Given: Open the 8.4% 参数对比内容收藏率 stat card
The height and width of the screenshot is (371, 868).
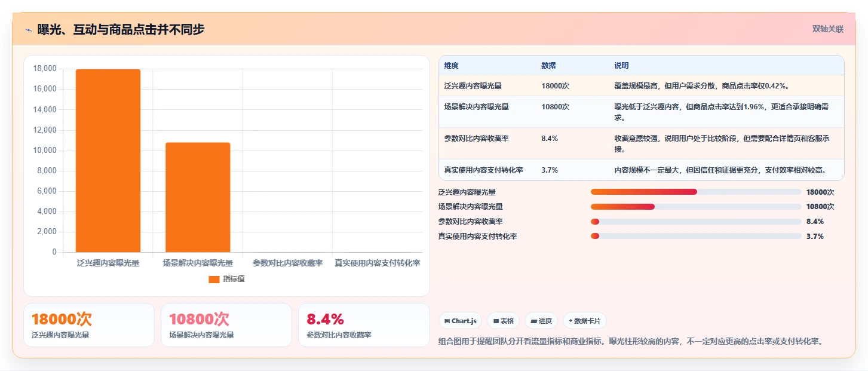Looking at the screenshot, I should coord(364,325).
